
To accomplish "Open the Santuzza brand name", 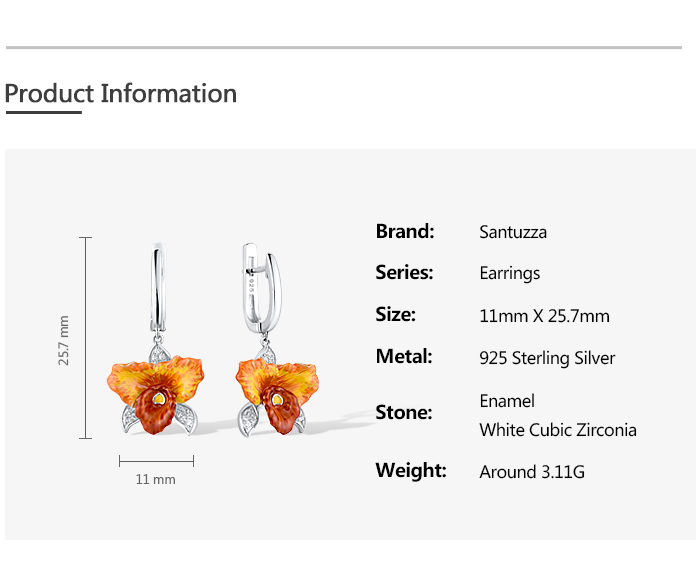I will [x=513, y=233].
